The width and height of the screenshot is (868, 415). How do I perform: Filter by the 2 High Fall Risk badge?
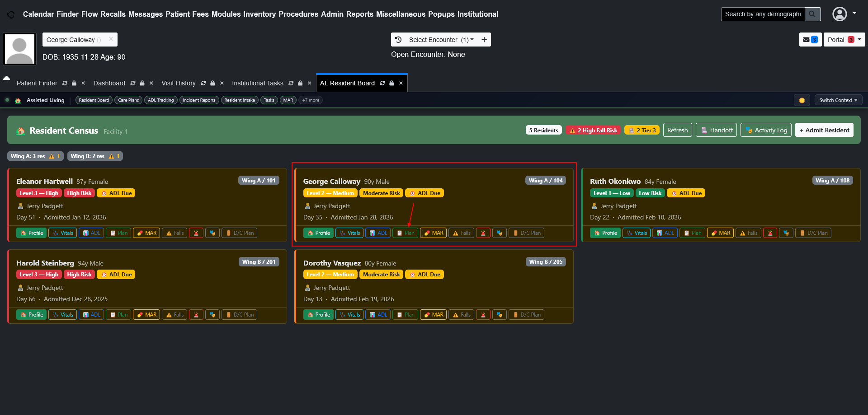point(593,130)
